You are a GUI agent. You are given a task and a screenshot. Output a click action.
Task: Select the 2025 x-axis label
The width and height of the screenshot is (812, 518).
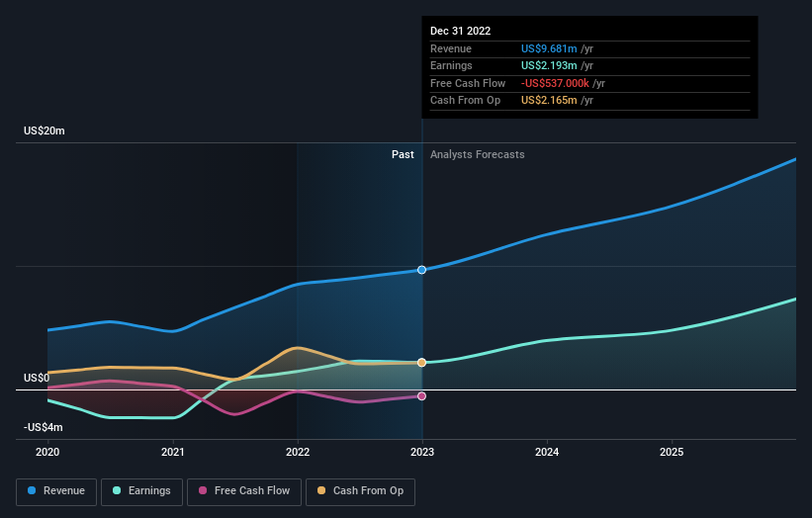click(x=672, y=452)
